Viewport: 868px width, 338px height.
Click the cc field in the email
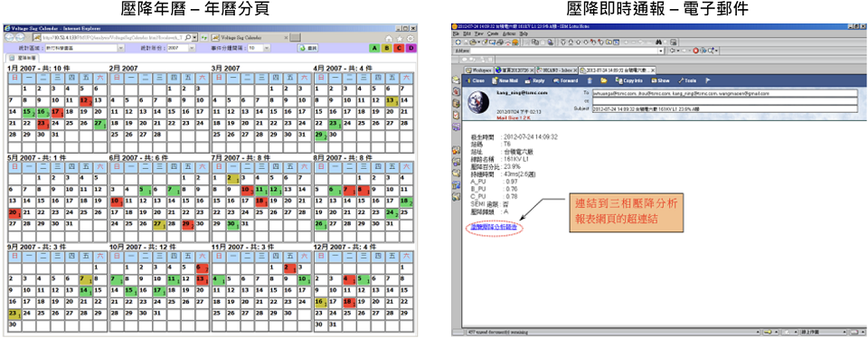[x=725, y=101]
